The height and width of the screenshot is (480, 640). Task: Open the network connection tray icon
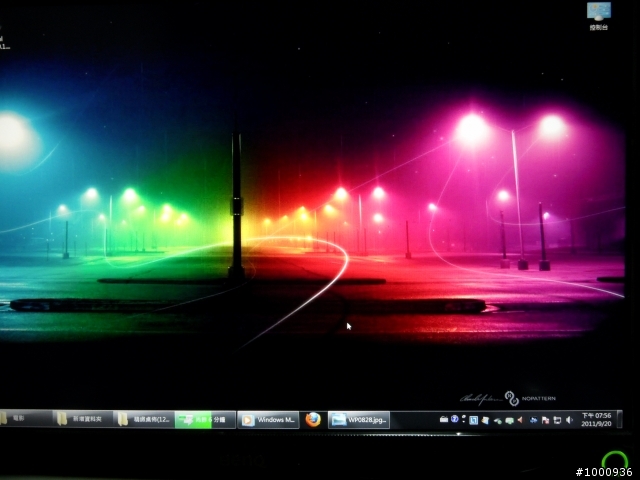[557, 420]
